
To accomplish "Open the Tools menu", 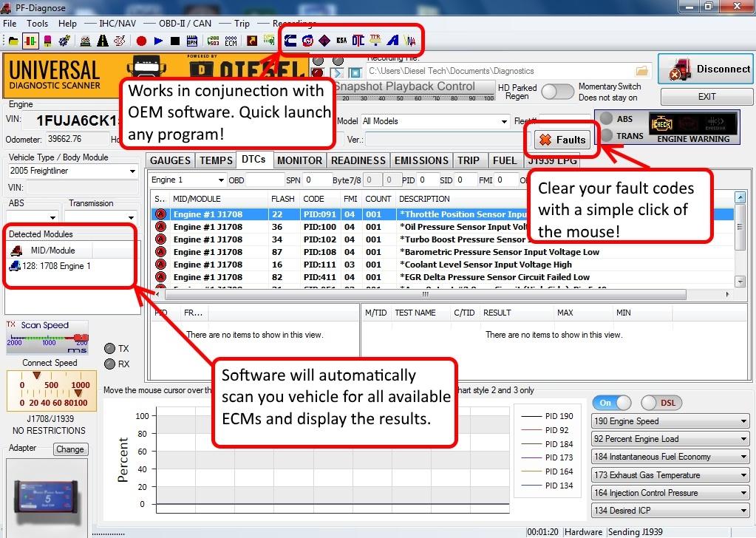I will click(37, 23).
